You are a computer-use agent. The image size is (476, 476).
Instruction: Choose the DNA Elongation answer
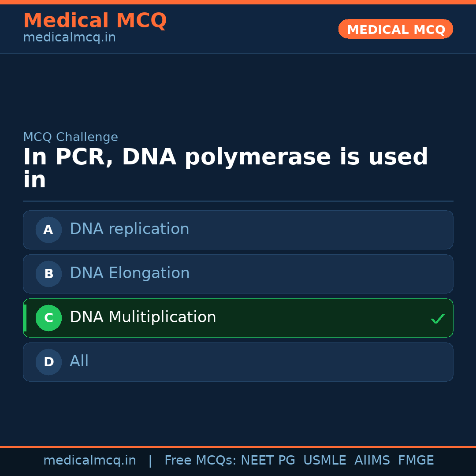pyautogui.click(x=130, y=273)
